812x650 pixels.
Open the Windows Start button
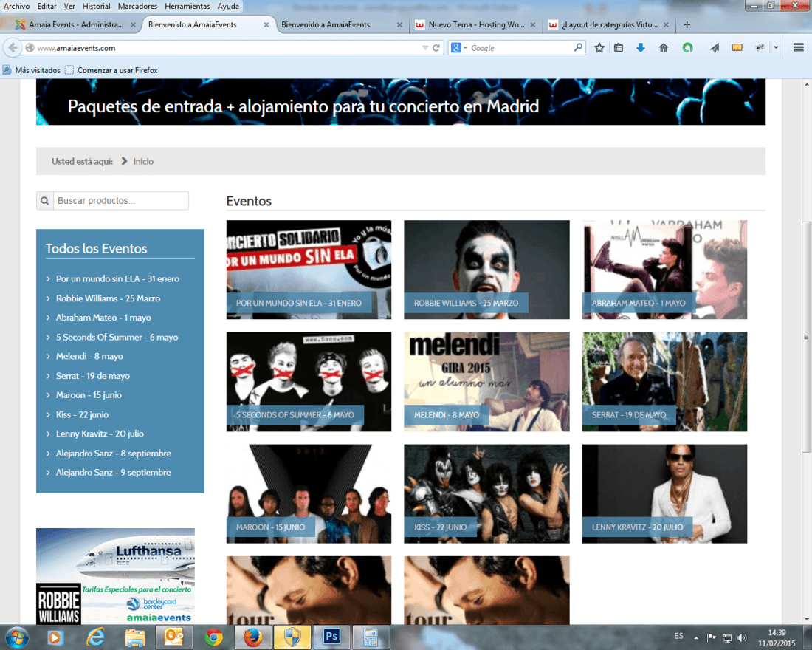click(x=16, y=637)
